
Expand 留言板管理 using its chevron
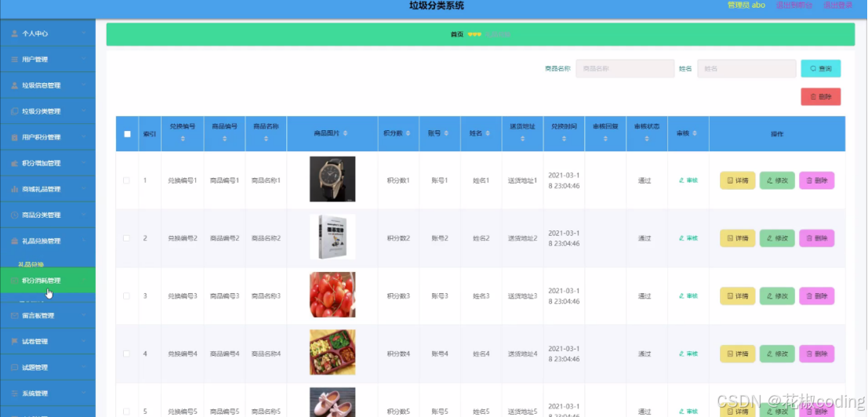coord(84,315)
